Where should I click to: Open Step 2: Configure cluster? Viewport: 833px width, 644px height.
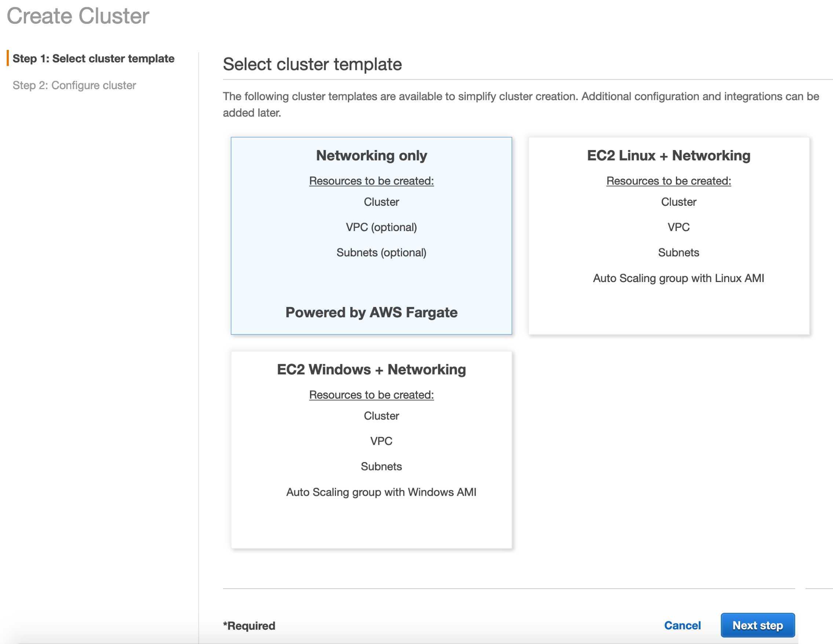coord(74,85)
